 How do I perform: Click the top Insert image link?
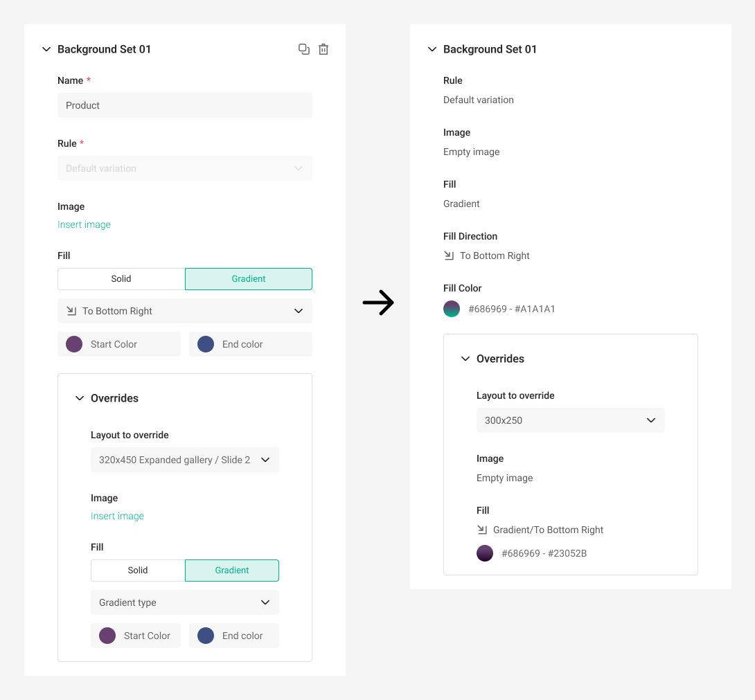[85, 224]
